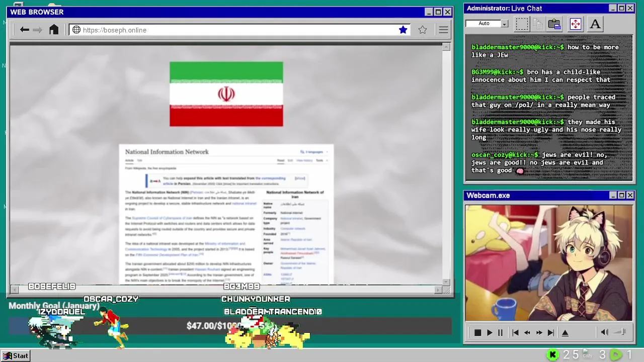Image resolution: width=644 pixels, height=362 pixels.
Task: Skip to previous track in Webcam.exe
Action: 515,333
